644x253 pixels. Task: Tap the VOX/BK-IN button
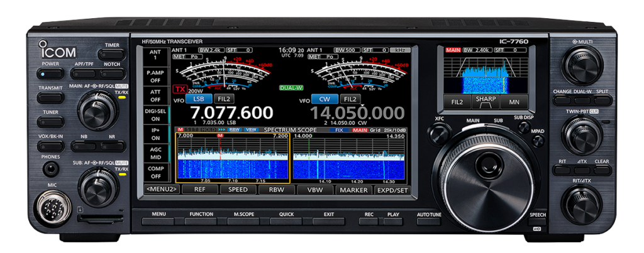50,146
